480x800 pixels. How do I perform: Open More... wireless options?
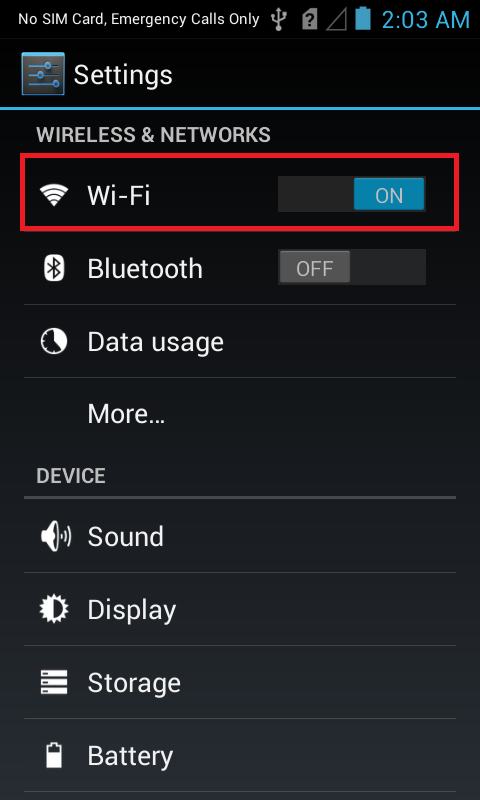[x=240, y=414]
